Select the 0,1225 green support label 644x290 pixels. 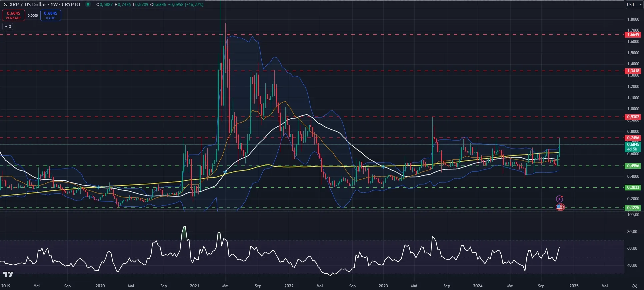pyautogui.click(x=633, y=208)
